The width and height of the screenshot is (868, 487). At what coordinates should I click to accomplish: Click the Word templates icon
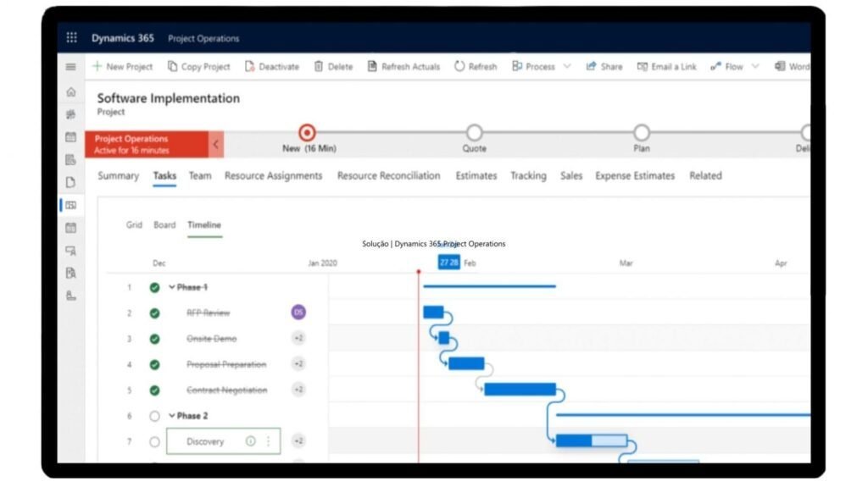point(780,66)
